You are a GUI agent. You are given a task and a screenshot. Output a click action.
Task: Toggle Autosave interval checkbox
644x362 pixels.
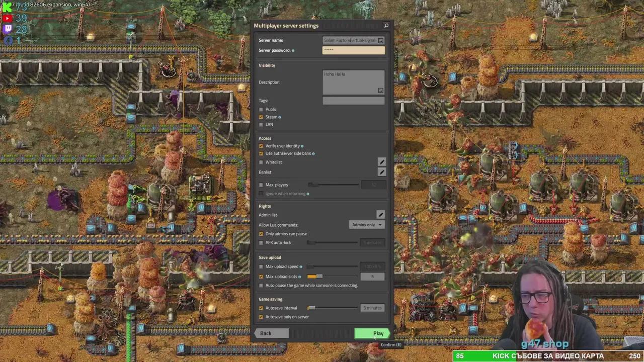coord(261,308)
